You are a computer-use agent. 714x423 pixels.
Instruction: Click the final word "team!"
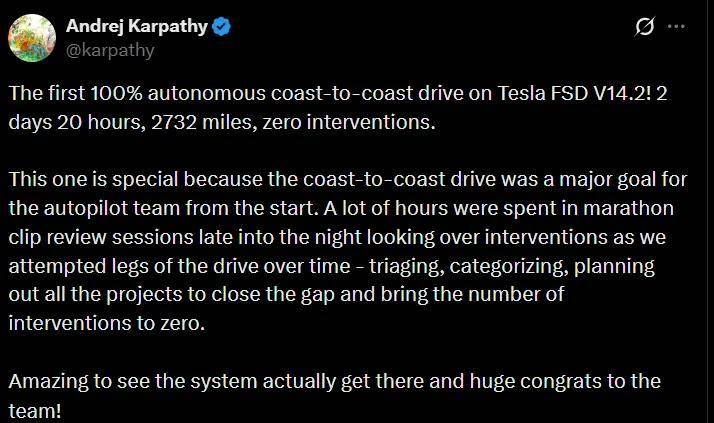click(35, 409)
